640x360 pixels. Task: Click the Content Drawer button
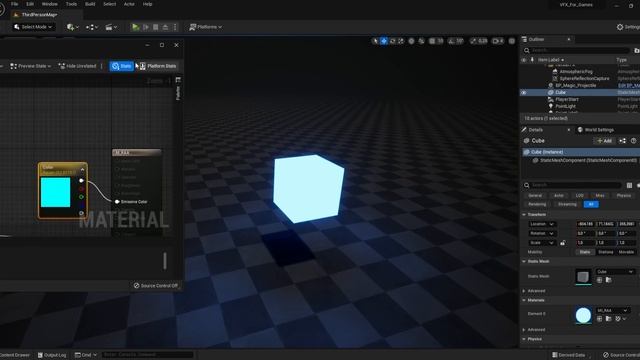click(15, 355)
